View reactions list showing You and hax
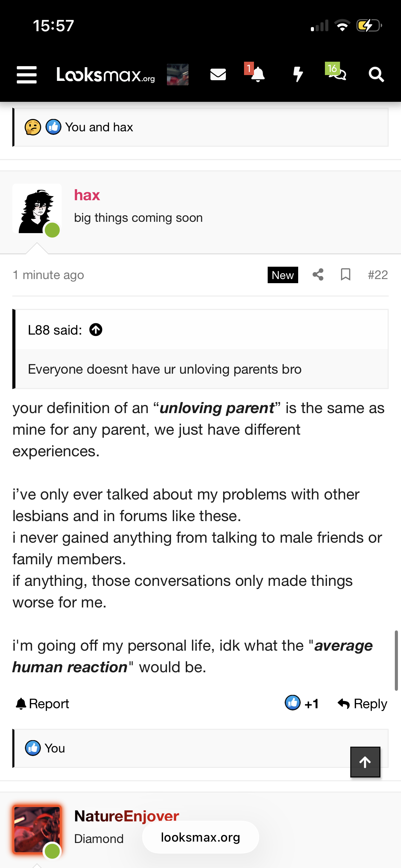The height and width of the screenshot is (868, 401). (99, 127)
